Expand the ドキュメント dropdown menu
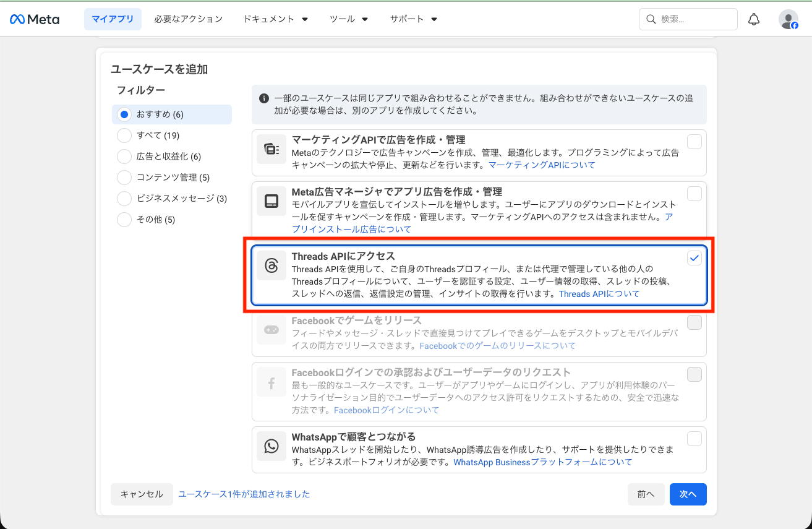This screenshot has width=812, height=529. [x=276, y=19]
